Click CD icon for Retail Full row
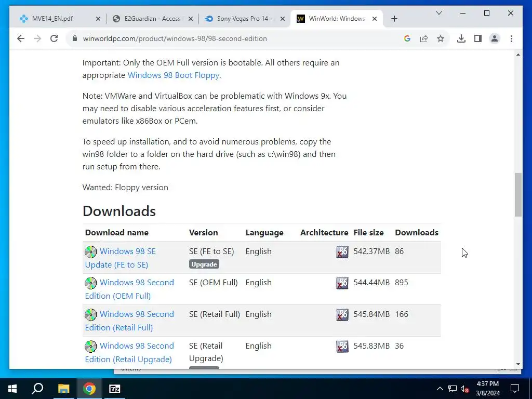This screenshot has height=399, width=532. 90,314
